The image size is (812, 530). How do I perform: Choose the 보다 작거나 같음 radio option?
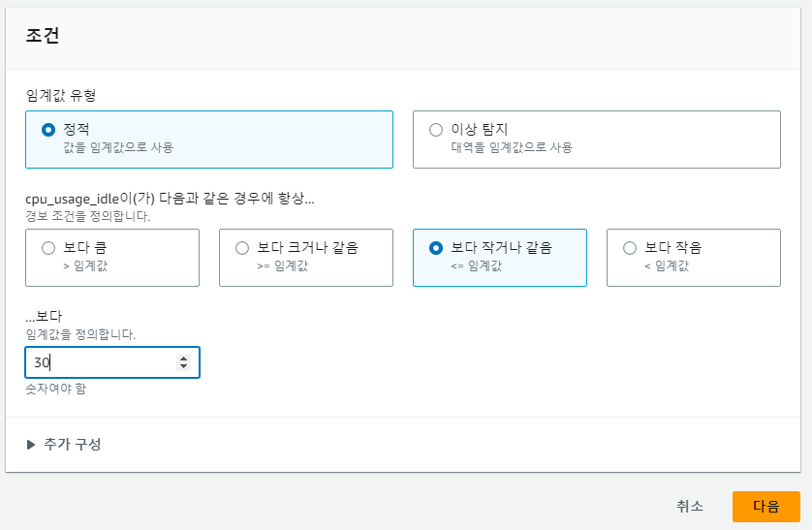(x=436, y=248)
